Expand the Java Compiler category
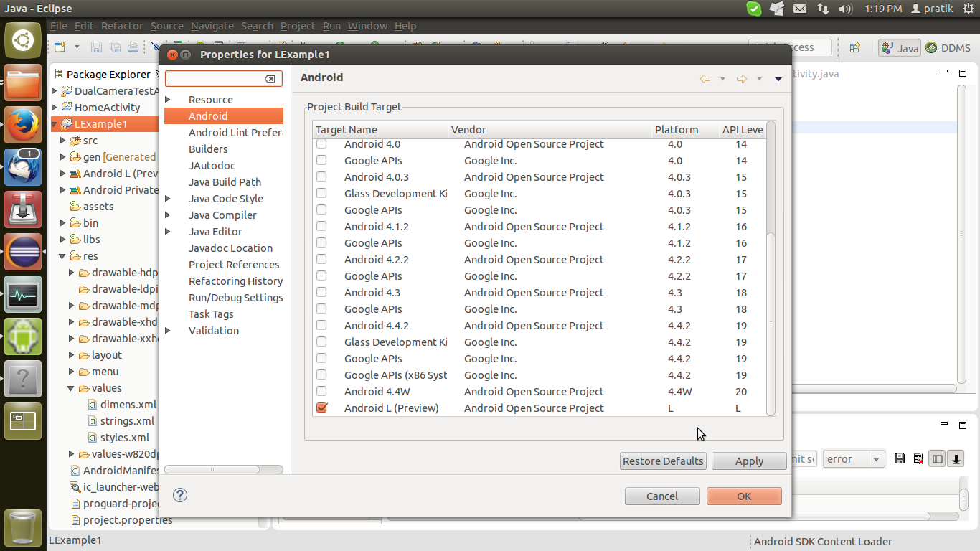Viewport: 980px width, 551px height. (168, 215)
